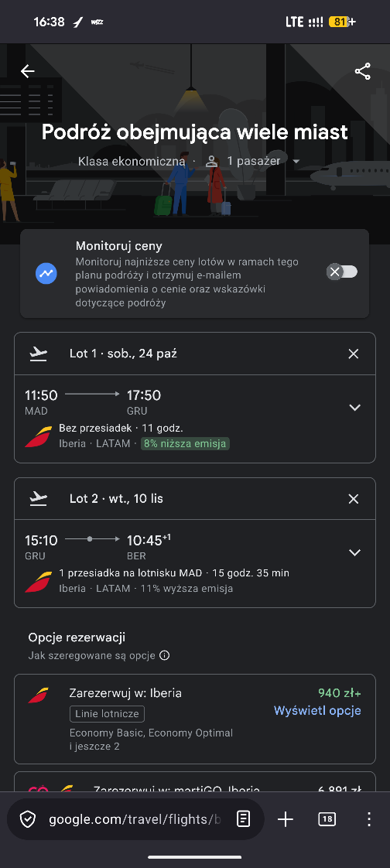The width and height of the screenshot is (390, 868).
Task: Open the Zarezerwuj w: Iberia booking option
Action: point(195,719)
